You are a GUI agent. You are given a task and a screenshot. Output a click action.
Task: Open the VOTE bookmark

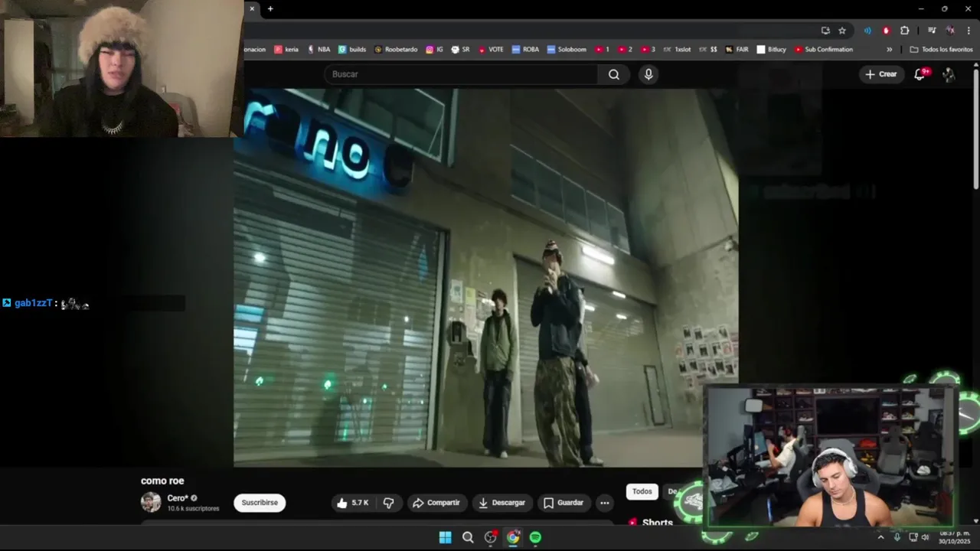(491, 49)
